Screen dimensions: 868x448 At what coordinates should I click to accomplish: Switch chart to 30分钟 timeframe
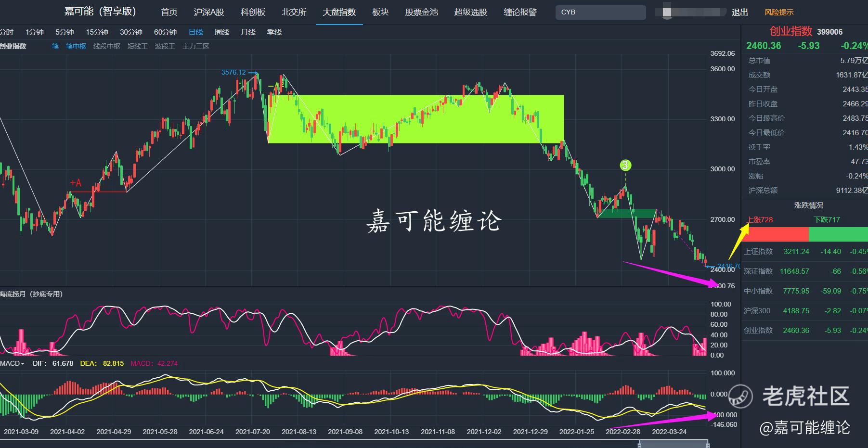[x=131, y=32]
